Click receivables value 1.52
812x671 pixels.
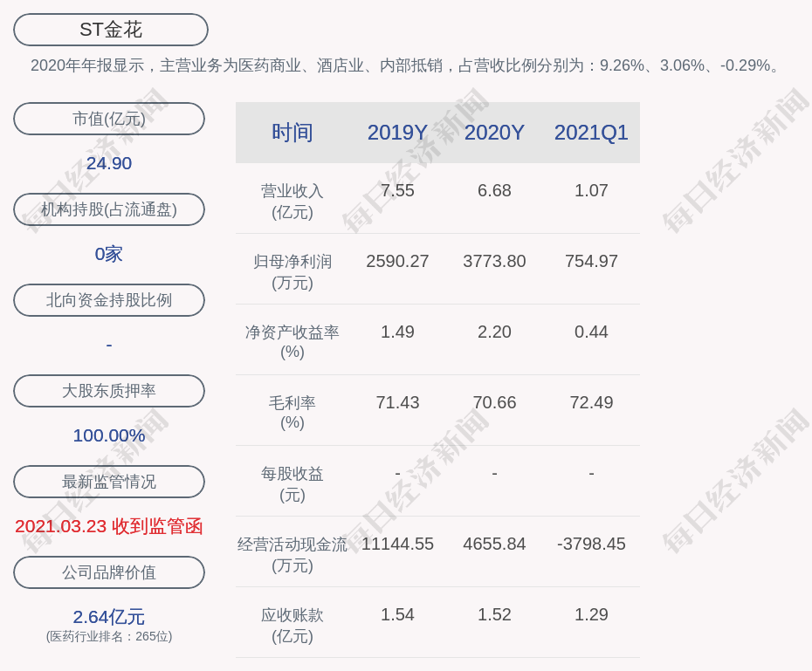point(494,614)
